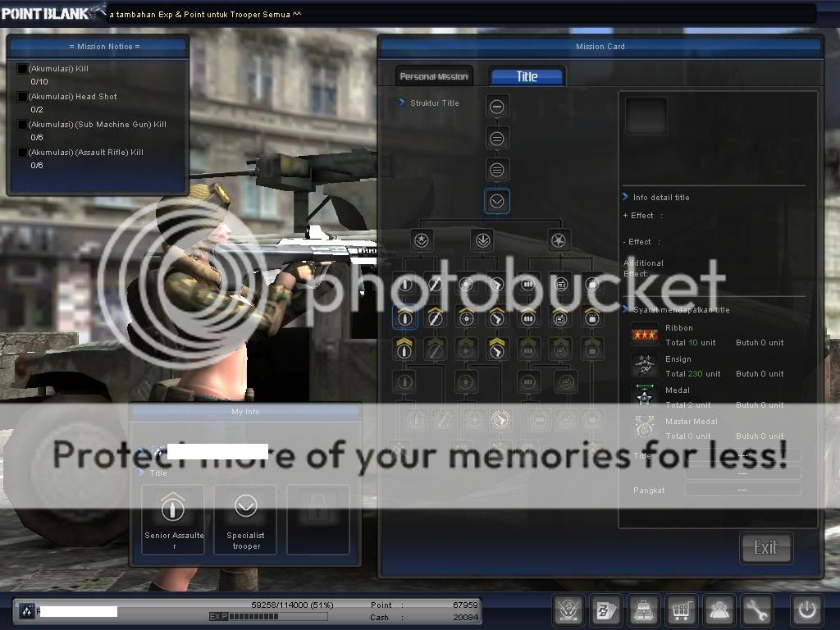Click the Ribbon 'Total 10 unit' text
The image size is (840, 630).
pyautogui.click(x=691, y=342)
